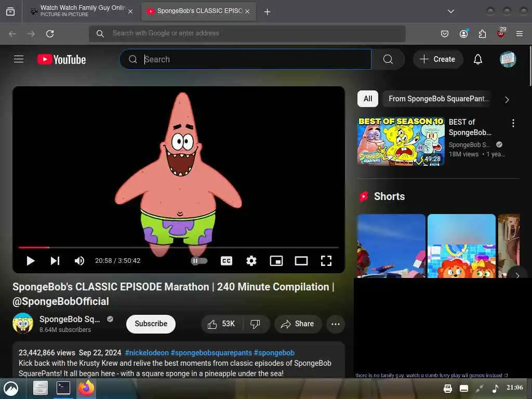Open the YouTube account avatar menu
This screenshot has height=399, width=532.
508,59
